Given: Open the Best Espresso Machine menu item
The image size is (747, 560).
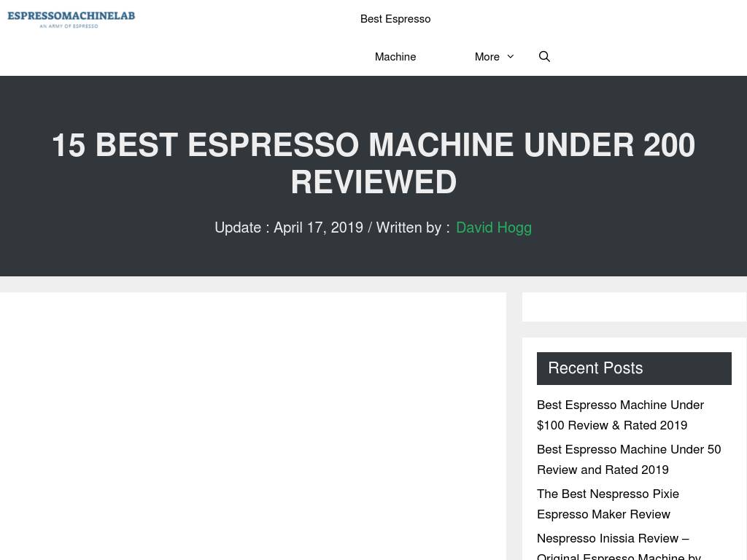Looking at the screenshot, I should [395, 19].
